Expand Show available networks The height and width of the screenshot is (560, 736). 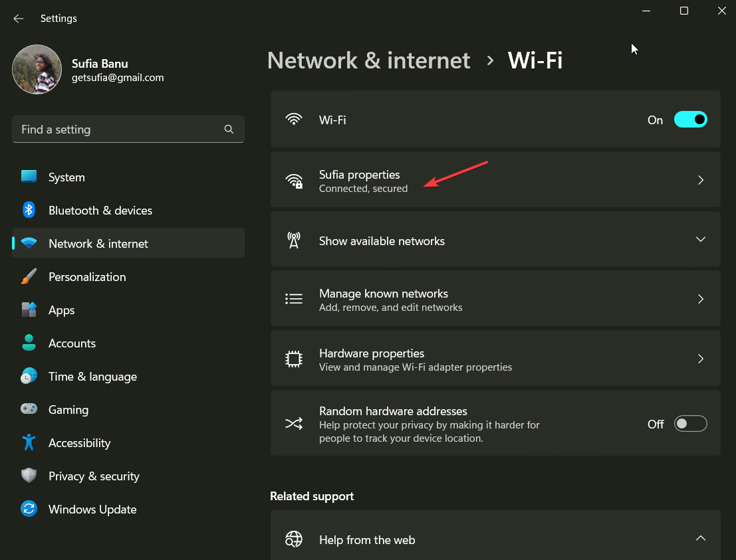point(700,239)
